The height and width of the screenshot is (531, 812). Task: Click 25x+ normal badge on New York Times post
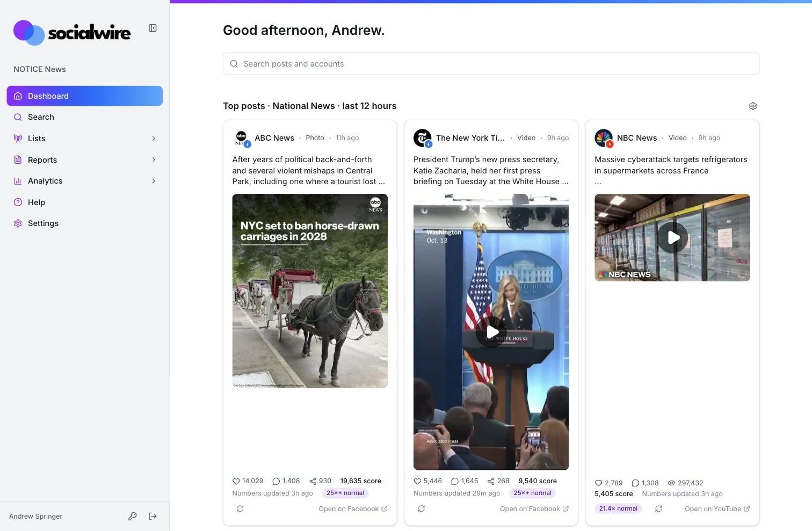pos(532,493)
